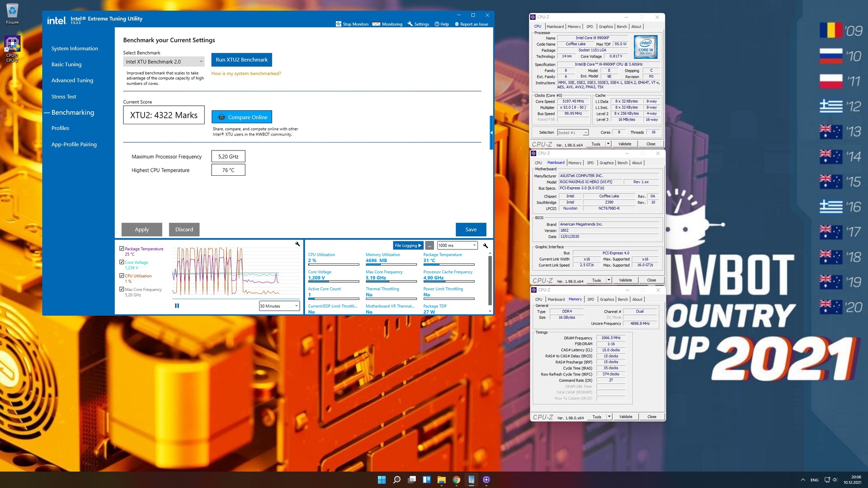This screenshot has width=868, height=488.
Task: Pause the monitoring graph
Action: tap(177, 306)
